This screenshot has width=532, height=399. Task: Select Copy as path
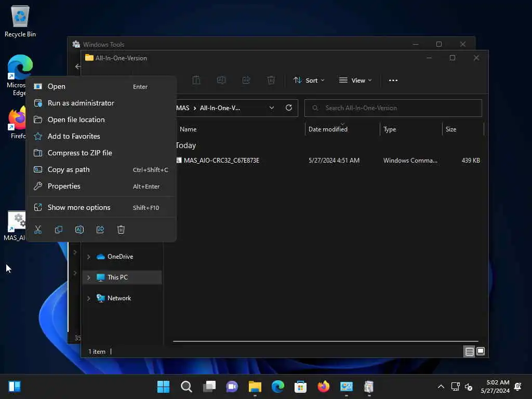(101, 170)
